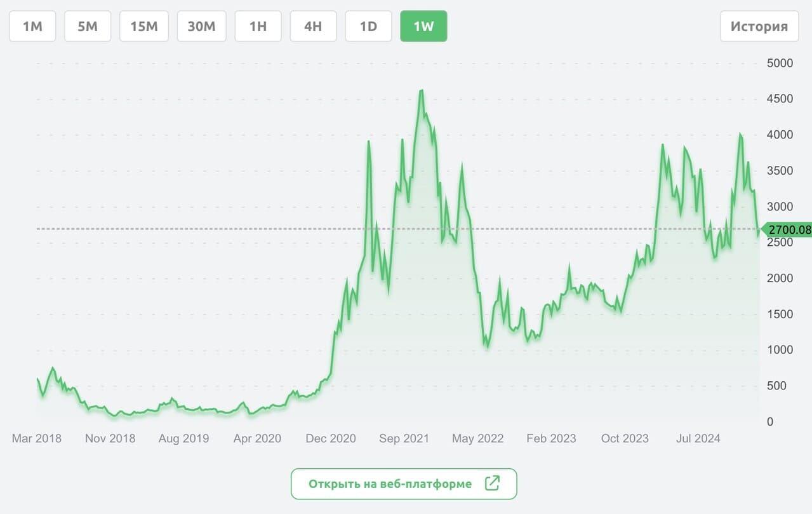Switch chart to 5M interval

[88, 26]
